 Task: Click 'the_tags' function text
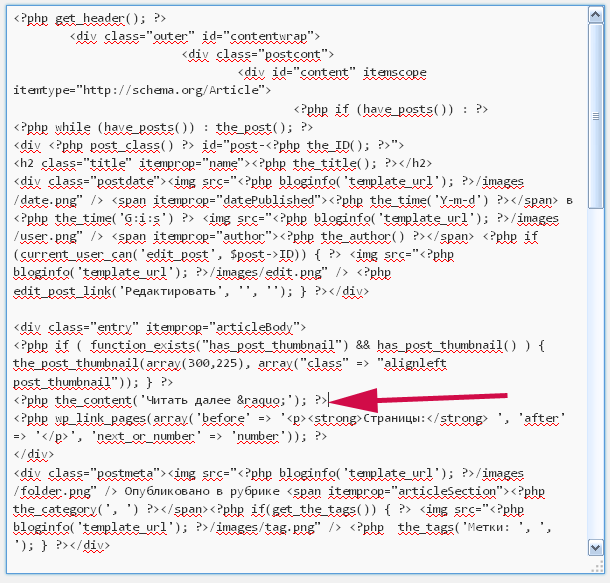pyautogui.click(x=426, y=527)
